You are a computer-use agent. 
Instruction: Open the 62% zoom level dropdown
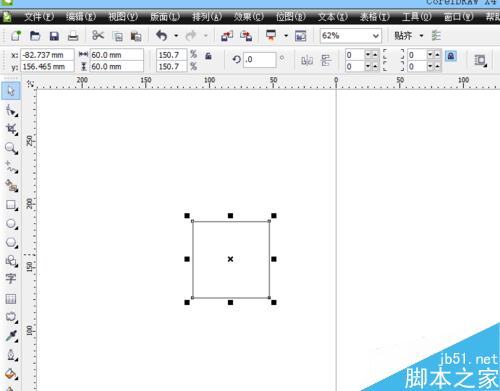point(376,36)
